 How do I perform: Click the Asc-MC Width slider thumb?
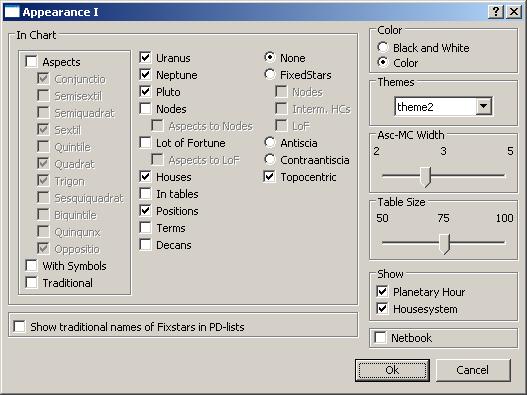tap(426, 176)
